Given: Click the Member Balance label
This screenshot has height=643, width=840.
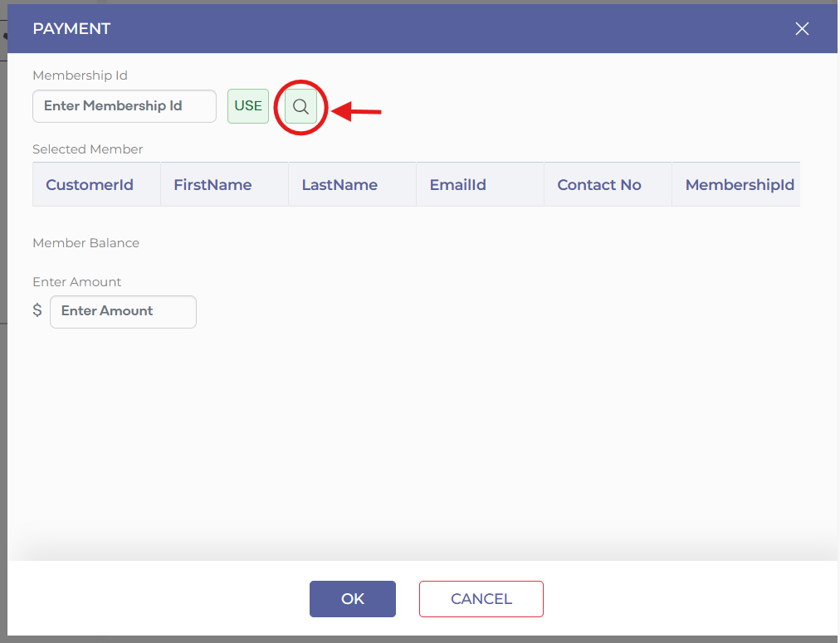Looking at the screenshot, I should [x=85, y=243].
